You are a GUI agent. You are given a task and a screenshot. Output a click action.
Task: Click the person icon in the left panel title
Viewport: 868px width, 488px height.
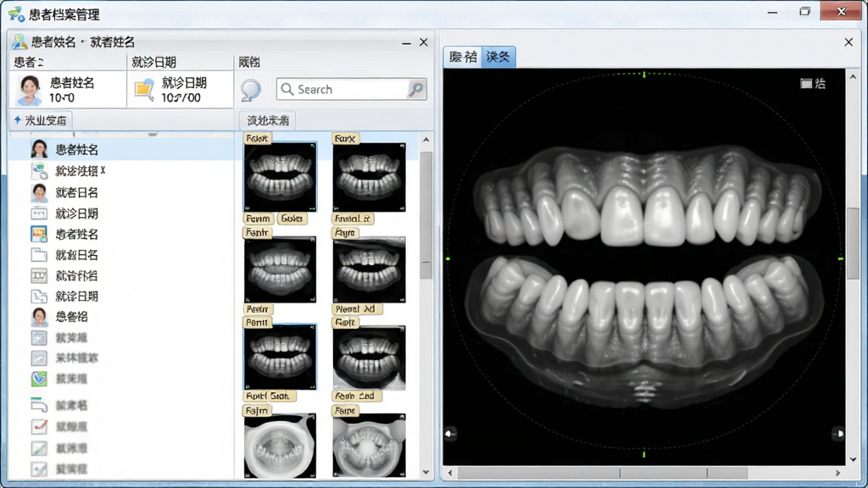(19, 42)
